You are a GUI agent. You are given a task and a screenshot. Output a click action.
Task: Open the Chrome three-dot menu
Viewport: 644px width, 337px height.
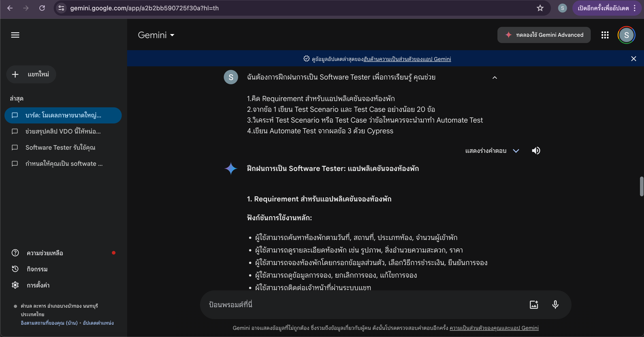(635, 8)
